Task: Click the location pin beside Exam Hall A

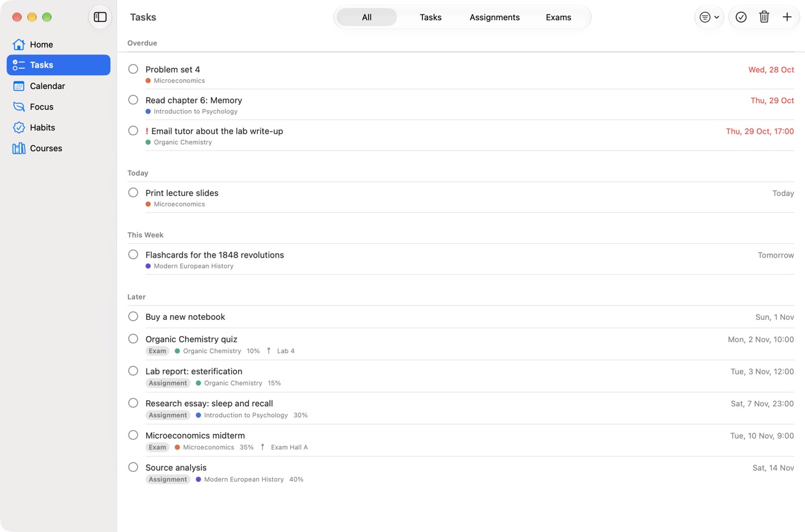Action: pos(262,447)
